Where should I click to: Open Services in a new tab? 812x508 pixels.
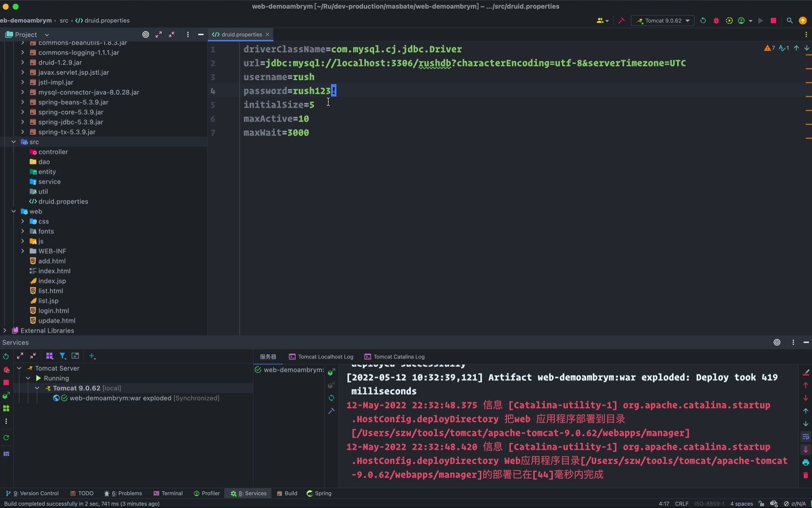tap(75, 356)
